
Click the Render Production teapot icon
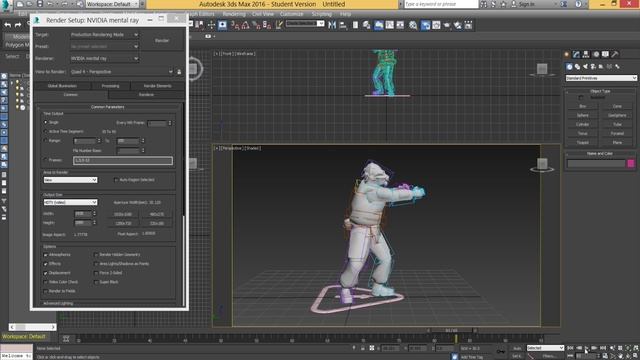(x=447, y=25)
